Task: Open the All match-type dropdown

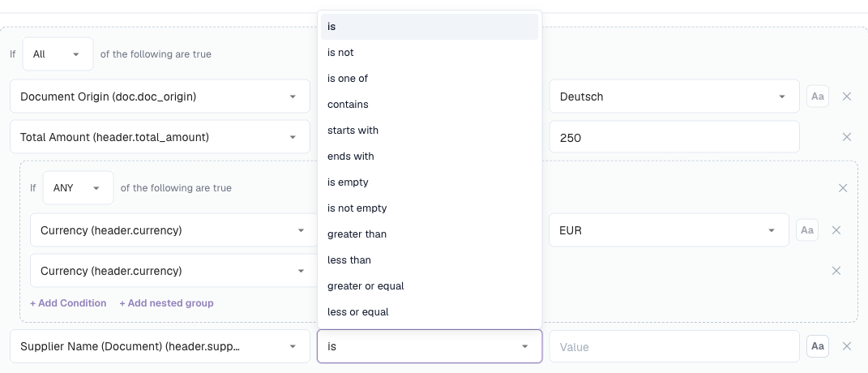Action: click(x=58, y=54)
